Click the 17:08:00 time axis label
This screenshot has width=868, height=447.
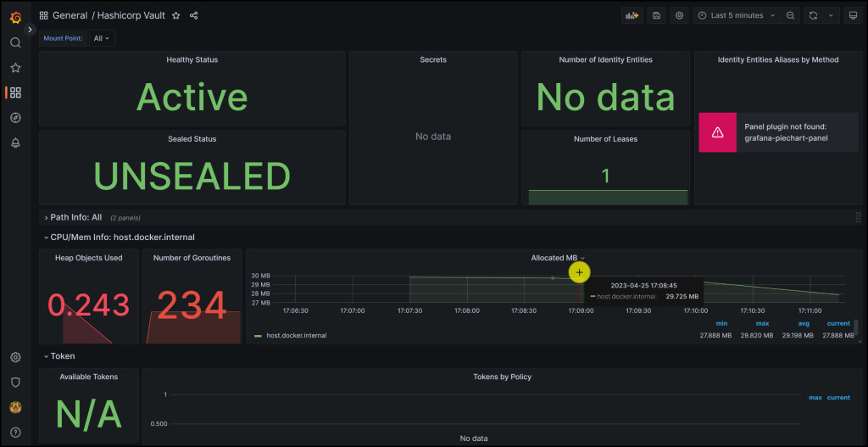[x=467, y=310]
